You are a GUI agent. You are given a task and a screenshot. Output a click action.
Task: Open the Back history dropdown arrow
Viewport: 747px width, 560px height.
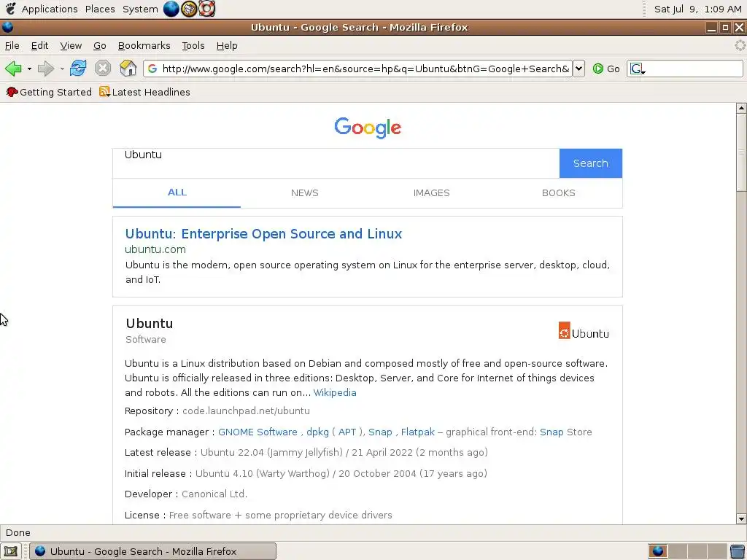pyautogui.click(x=29, y=69)
